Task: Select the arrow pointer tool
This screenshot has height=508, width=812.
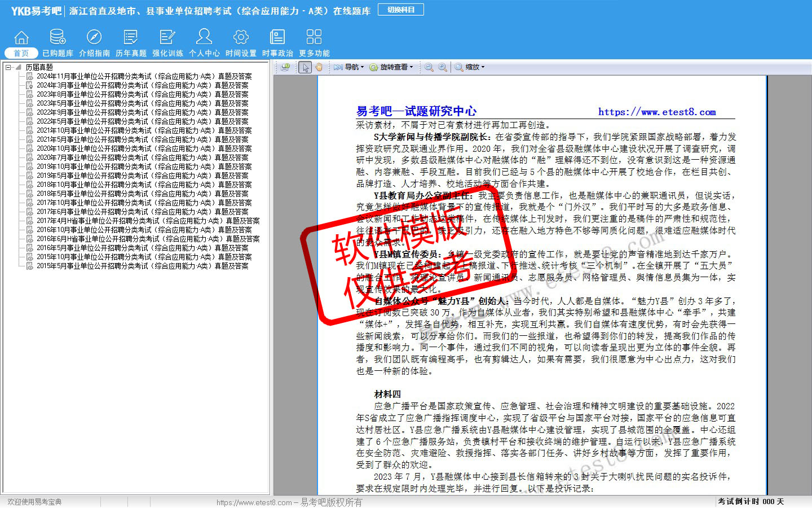Action: [x=305, y=67]
